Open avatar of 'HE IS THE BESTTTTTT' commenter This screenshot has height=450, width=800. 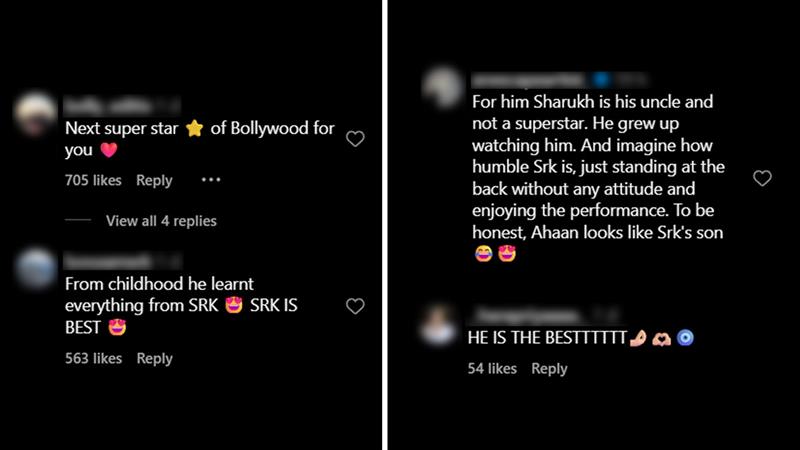[x=438, y=324]
